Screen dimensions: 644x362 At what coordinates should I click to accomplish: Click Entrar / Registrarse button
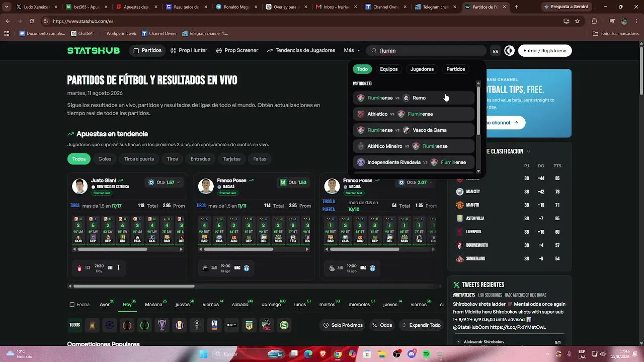click(x=545, y=51)
